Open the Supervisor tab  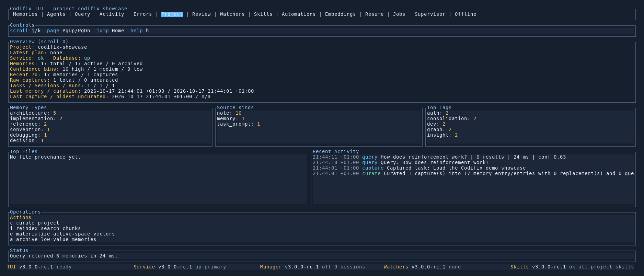[x=430, y=14]
